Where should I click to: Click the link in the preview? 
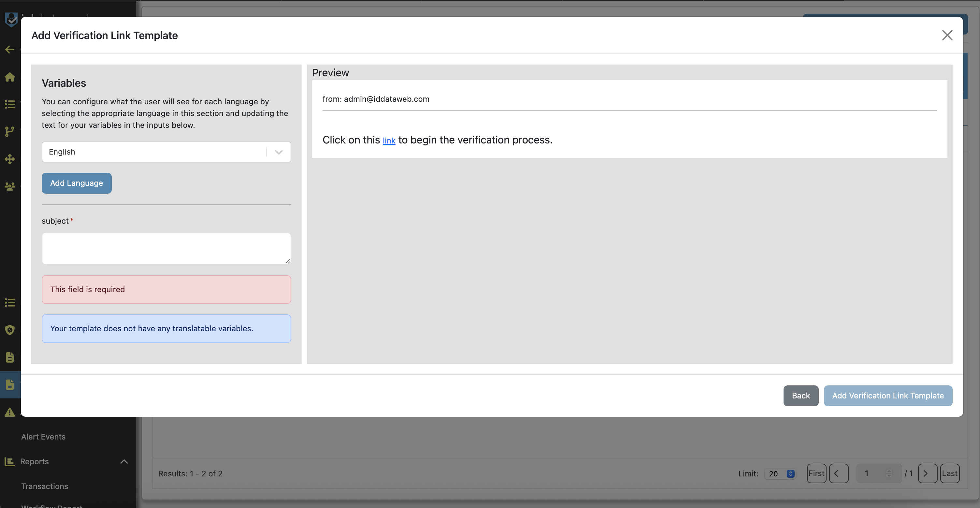click(x=389, y=141)
